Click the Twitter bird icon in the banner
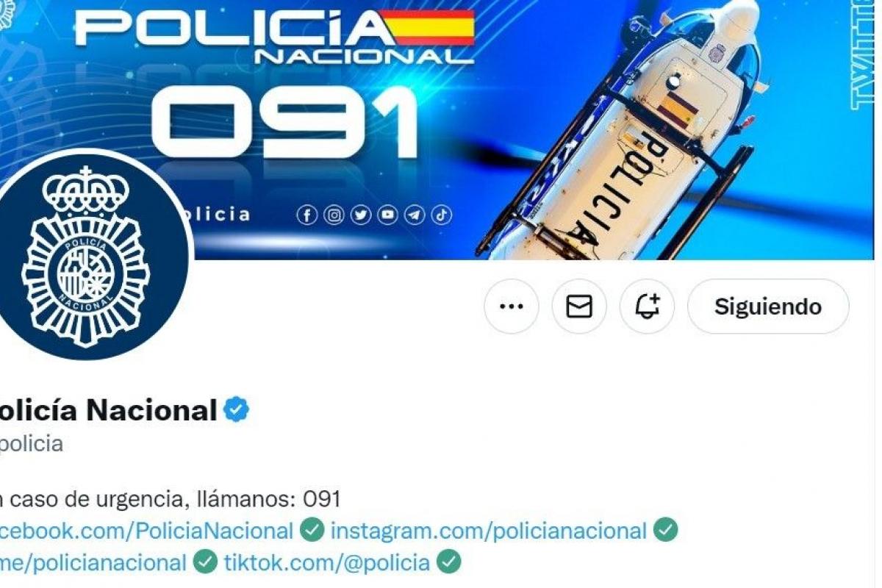This screenshot has height=588, width=882. click(360, 215)
